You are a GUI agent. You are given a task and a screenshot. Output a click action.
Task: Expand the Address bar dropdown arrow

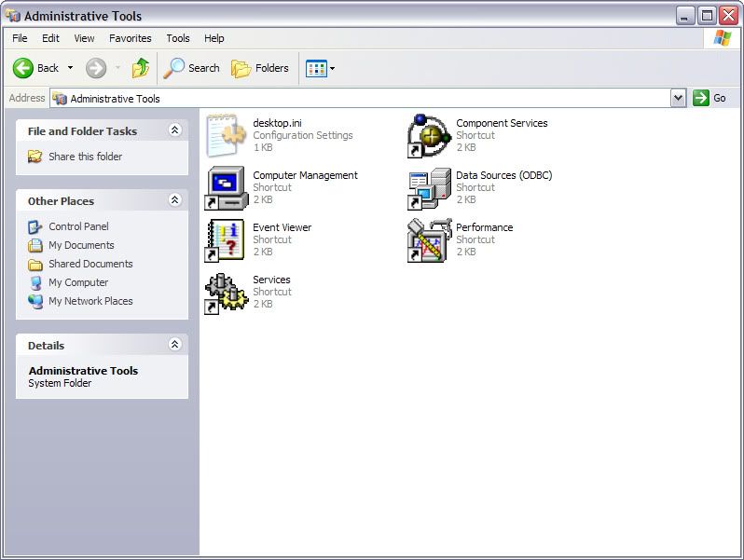[x=678, y=98]
